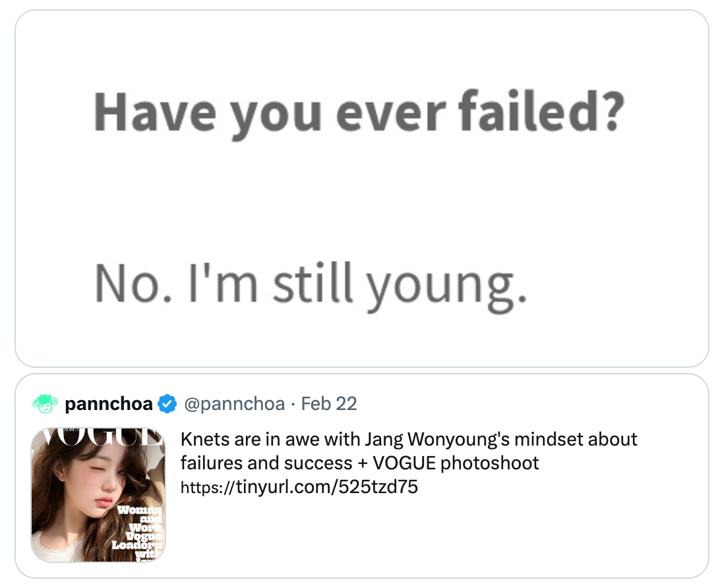The image size is (720, 588).
Task: Click the blue verified badge
Action: coord(167,403)
